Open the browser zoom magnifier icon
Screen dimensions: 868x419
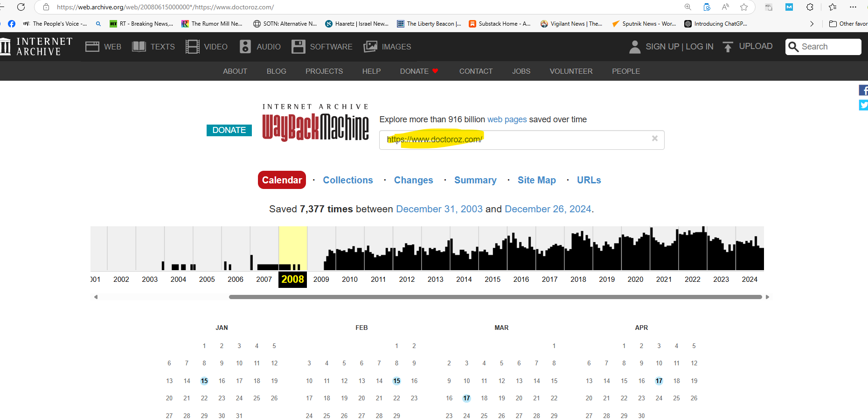click(x=688, y=7)
